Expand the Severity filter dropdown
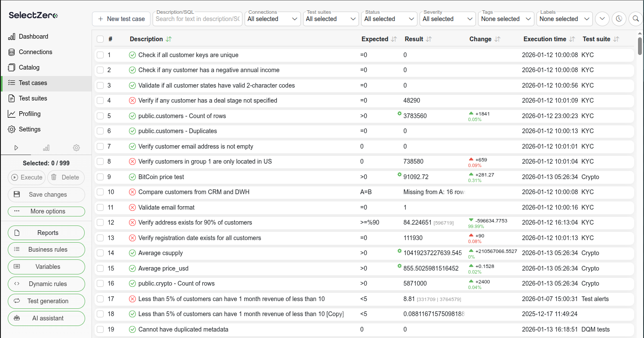The image size is (644, 338). click(448, 19)
